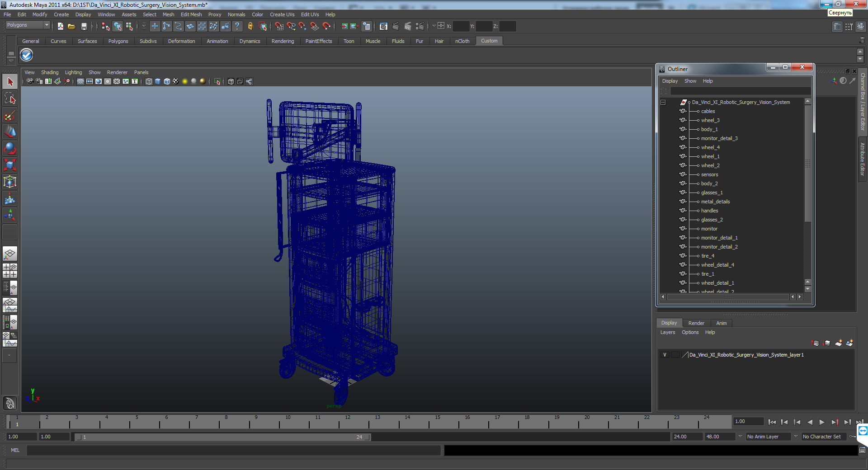Open the layer editor Options menu
The width and height of the screenshot is (868, 470).
tap(690, 332)
